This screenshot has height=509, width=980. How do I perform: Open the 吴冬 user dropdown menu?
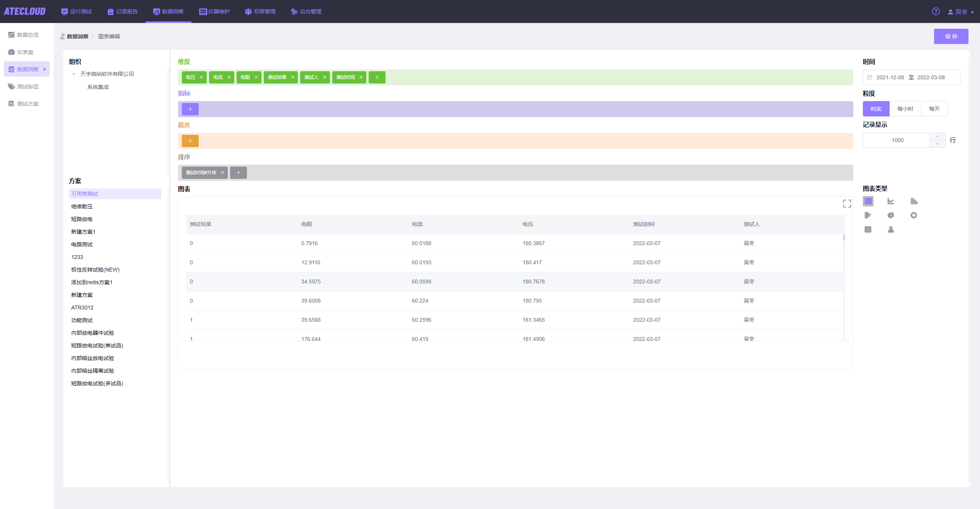click(961, 12)
